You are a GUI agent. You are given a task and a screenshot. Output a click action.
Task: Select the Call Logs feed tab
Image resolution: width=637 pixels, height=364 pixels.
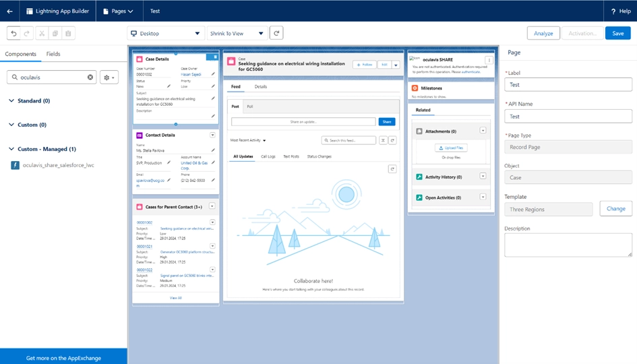pos(268,156)
